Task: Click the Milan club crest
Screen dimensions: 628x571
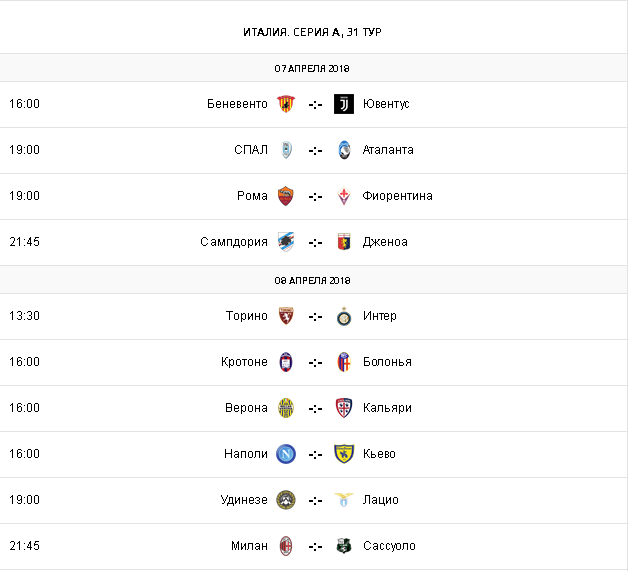Action: [286, 546]
